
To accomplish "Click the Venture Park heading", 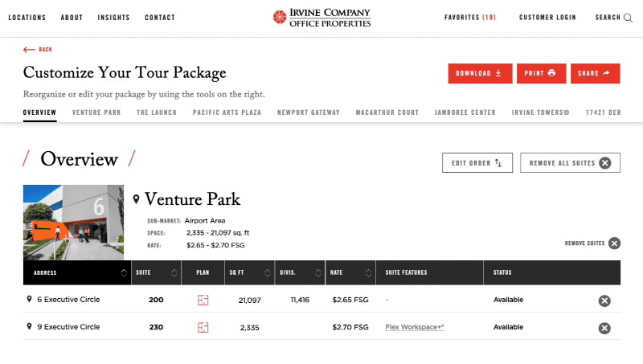I will click(192, 199).
